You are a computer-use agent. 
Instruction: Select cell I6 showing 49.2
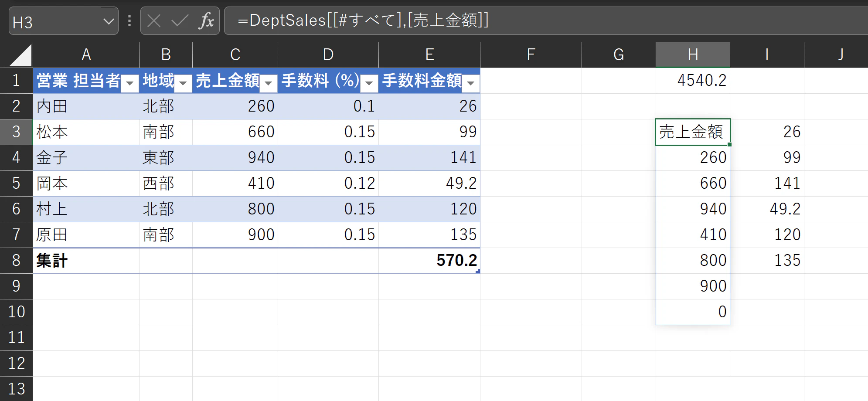[x=767, y=209]
